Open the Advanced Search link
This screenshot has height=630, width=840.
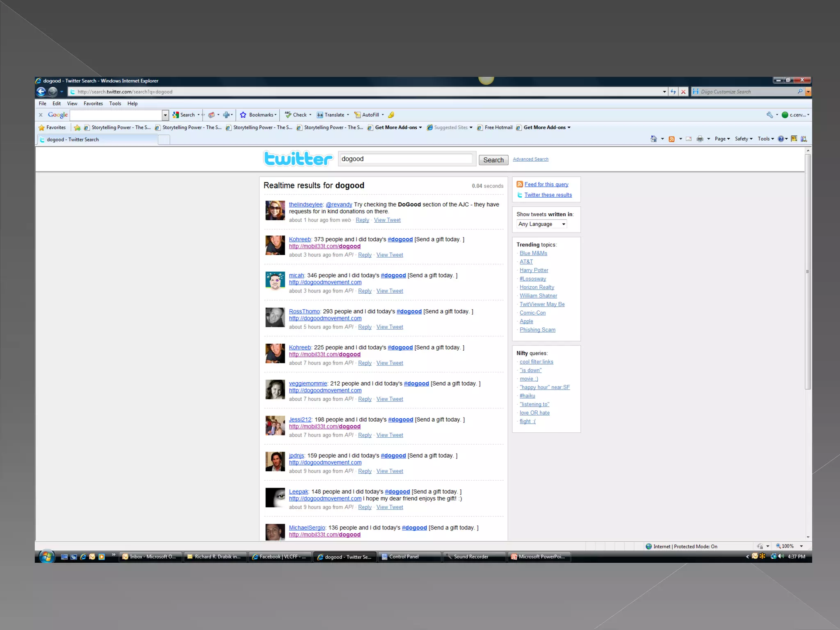point(530,159)
